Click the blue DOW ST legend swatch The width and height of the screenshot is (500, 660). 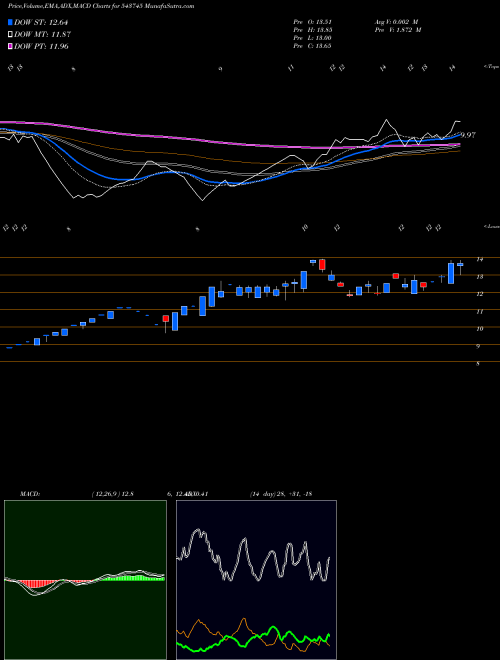click(11, 22)
